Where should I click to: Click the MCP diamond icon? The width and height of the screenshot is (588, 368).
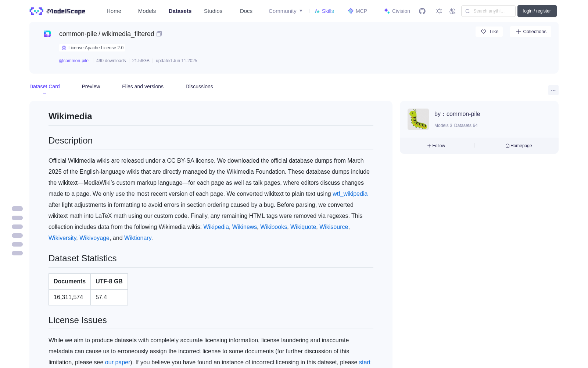tap(351, 11)
